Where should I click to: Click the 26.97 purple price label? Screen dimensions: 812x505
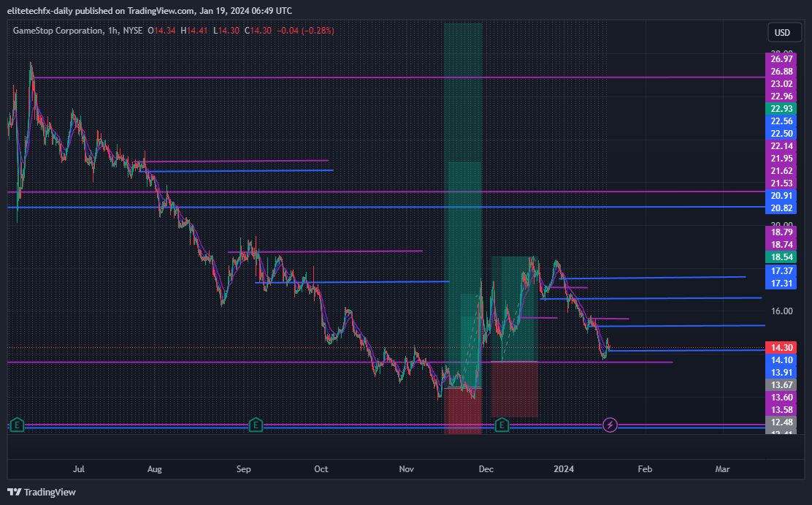point(781,59)
